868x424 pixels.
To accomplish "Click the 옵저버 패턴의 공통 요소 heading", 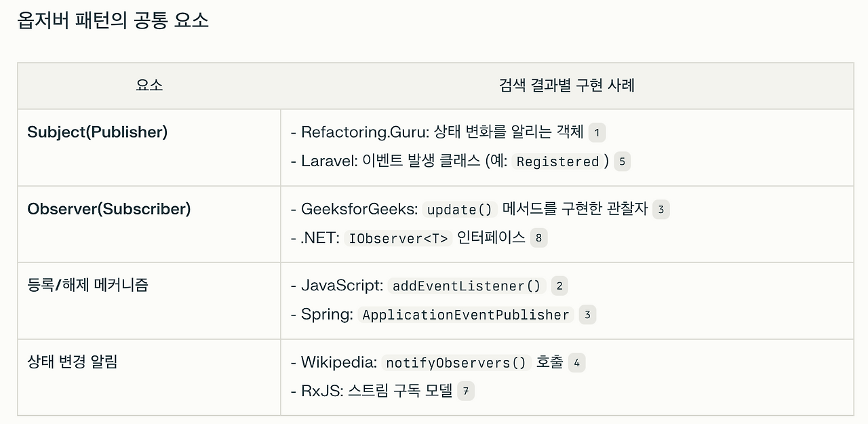I will [x=113, y=20].
